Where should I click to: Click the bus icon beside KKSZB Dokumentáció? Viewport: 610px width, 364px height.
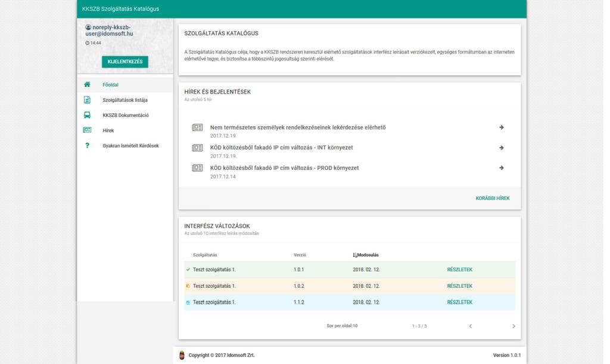point(87,115)
